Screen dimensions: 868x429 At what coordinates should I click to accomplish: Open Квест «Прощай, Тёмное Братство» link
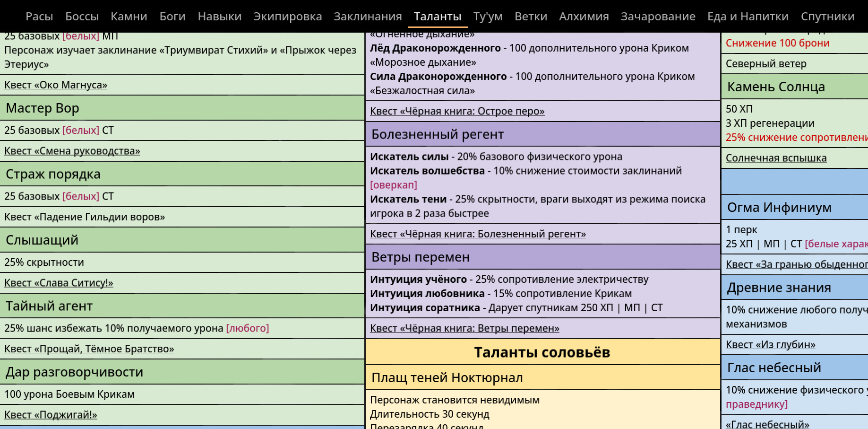89,349
